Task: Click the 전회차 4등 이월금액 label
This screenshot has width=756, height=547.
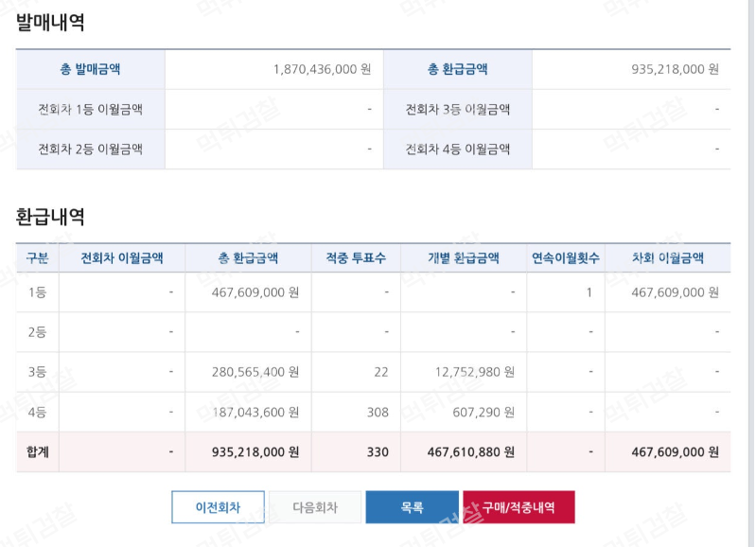Action: 458,150
